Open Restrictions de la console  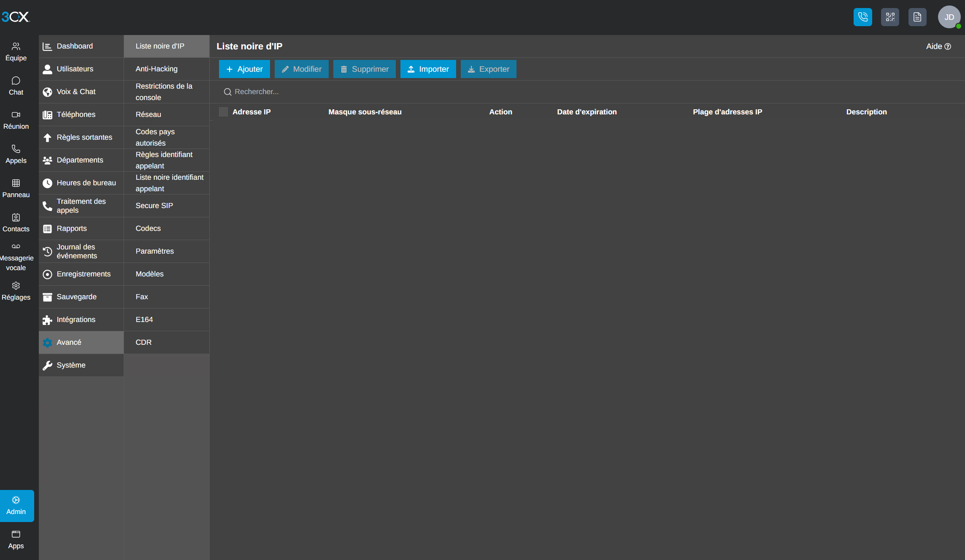pyautogui.click(x=167, y=92)
